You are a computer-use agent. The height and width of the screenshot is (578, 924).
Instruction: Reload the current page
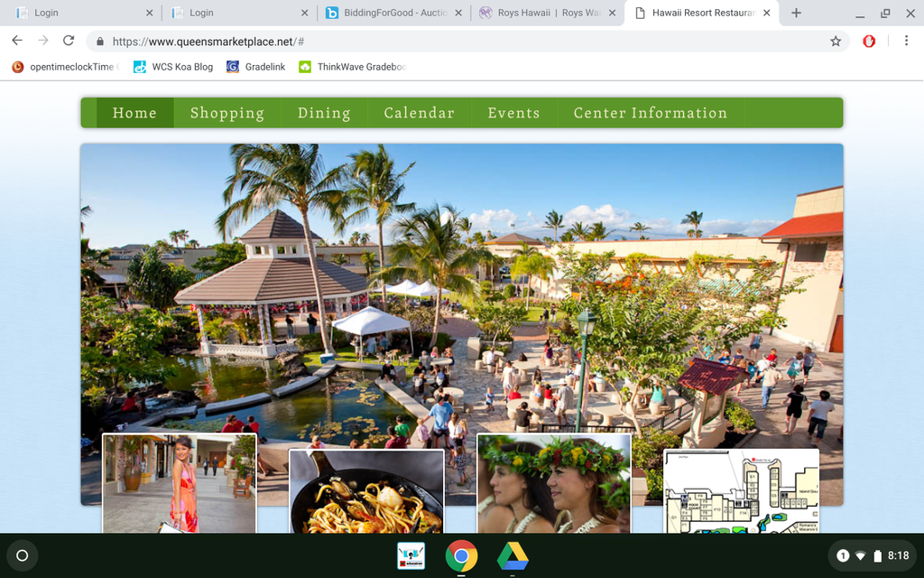(x=69, y=41)
